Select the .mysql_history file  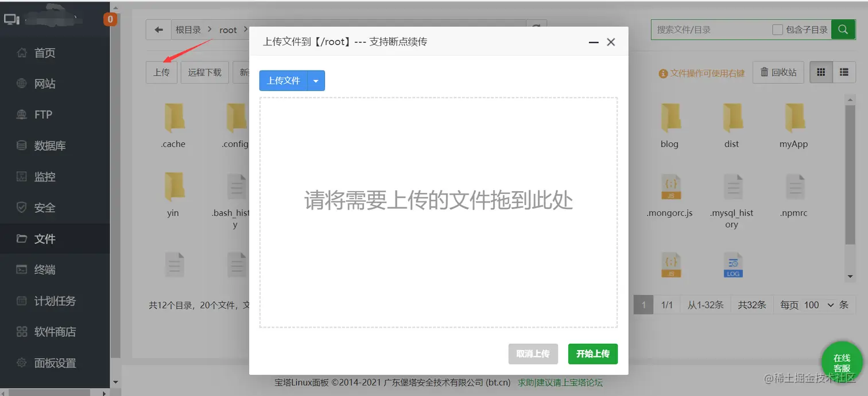(x=731, y=201)
